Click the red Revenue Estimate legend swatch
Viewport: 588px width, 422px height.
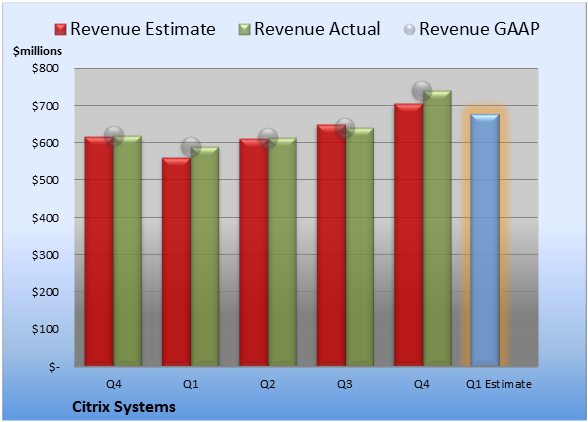[60, 30]
